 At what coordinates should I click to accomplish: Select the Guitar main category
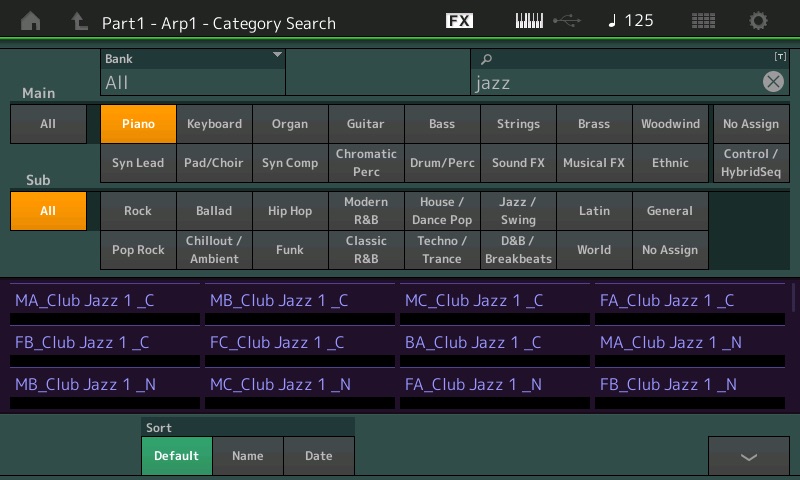tap(366, 124)
